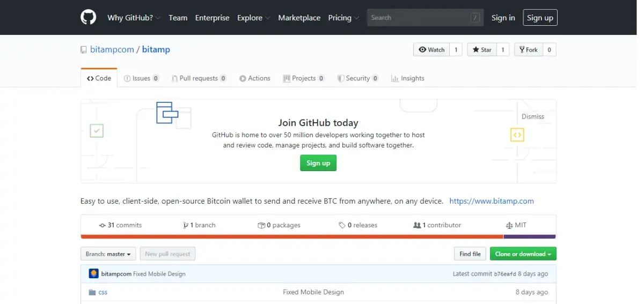
Task: Click the orange language bar segment
Action: pos(292,236)
